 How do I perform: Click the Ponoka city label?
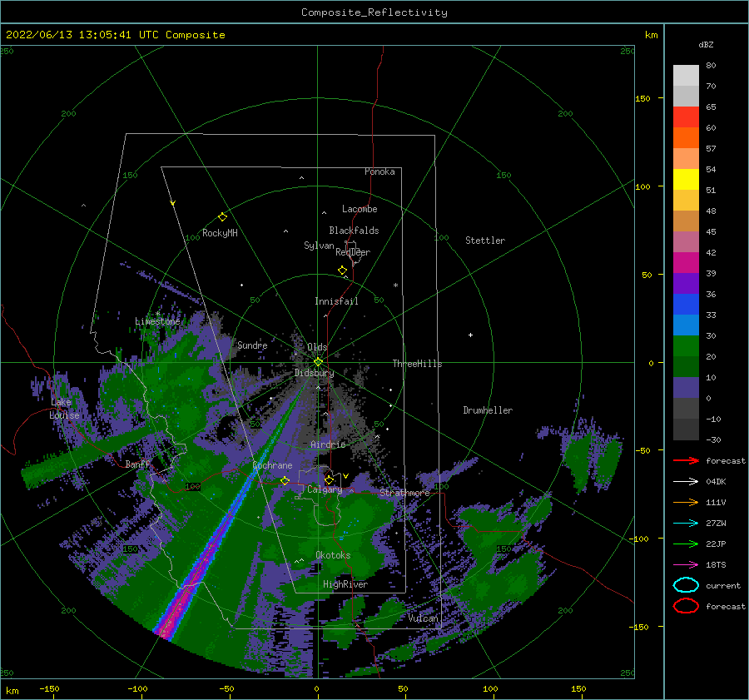[x=379, y=171]
